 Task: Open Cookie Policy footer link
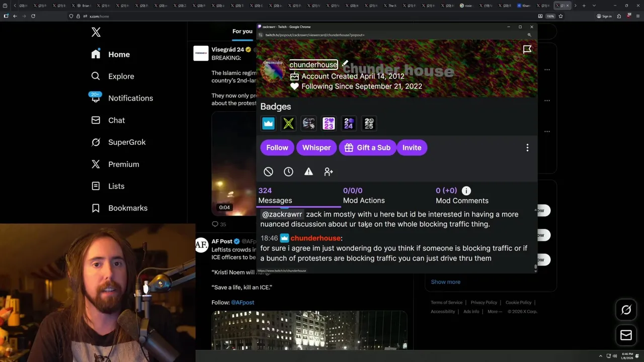coord(518,302)
